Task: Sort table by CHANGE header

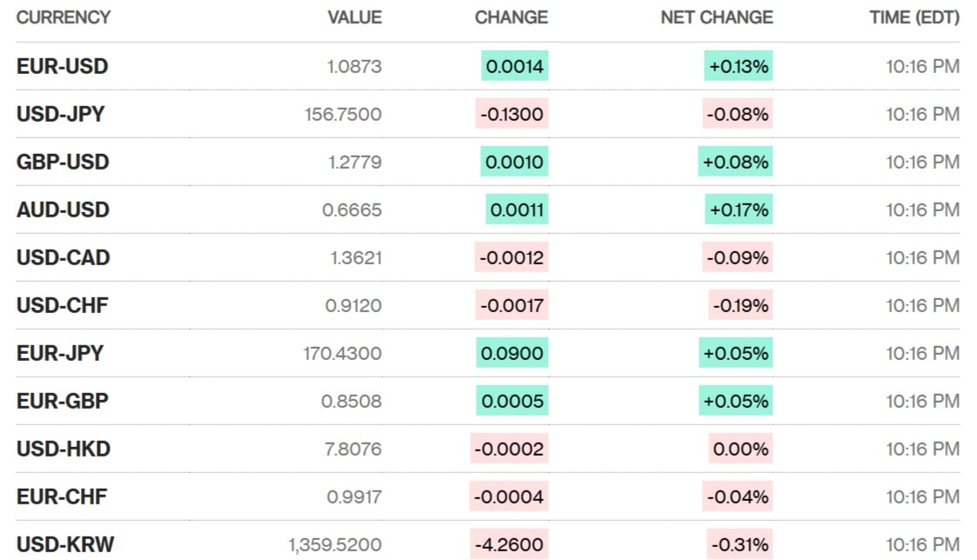Action: coord(511,17)
